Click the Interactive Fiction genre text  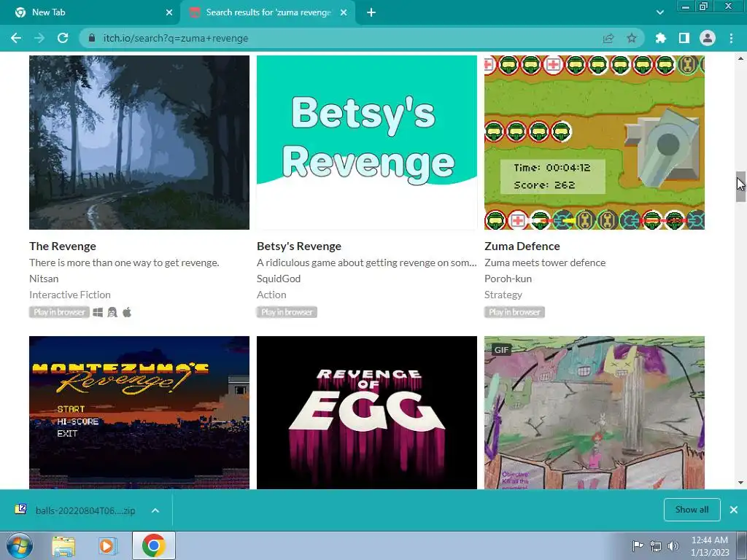69,295
